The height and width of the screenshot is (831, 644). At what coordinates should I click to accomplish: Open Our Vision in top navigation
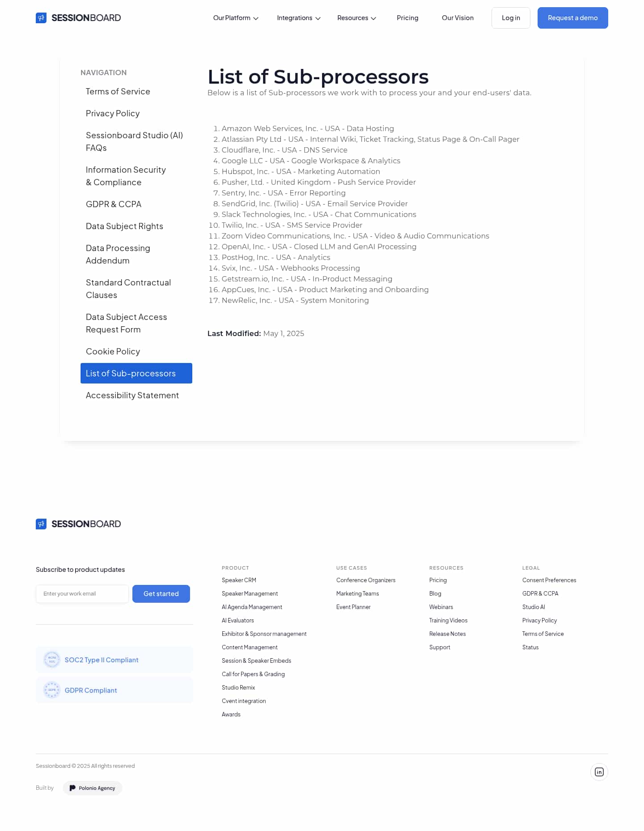coord(458,18)
